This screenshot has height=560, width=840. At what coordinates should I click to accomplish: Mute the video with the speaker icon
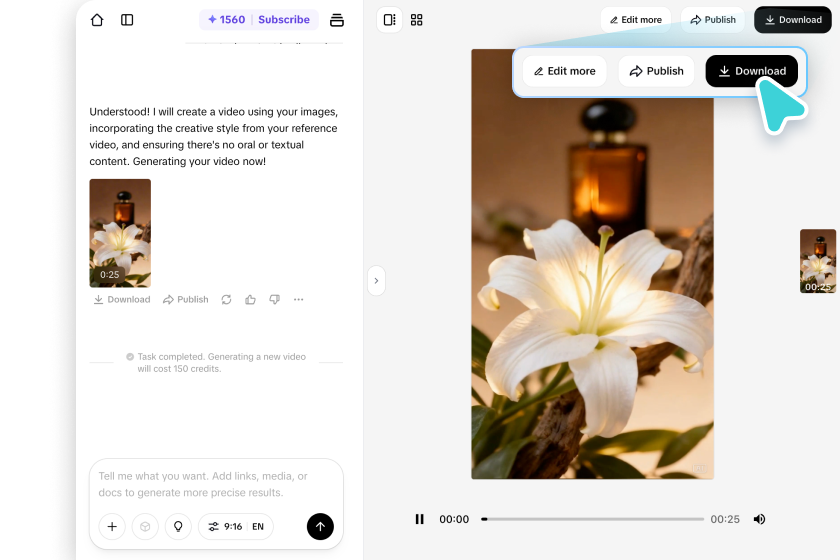click(x=759, y=519)
